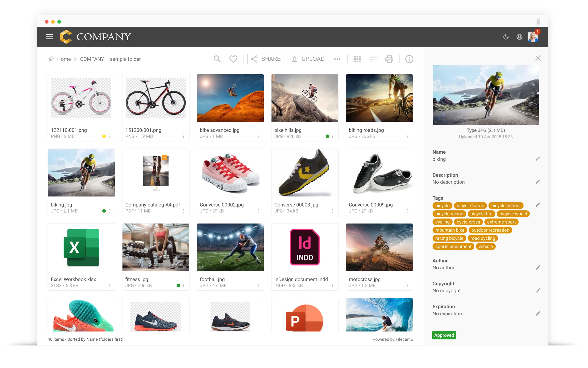Edit the Name field pencil
Screen dimensions: 588x368
point(538,159)
